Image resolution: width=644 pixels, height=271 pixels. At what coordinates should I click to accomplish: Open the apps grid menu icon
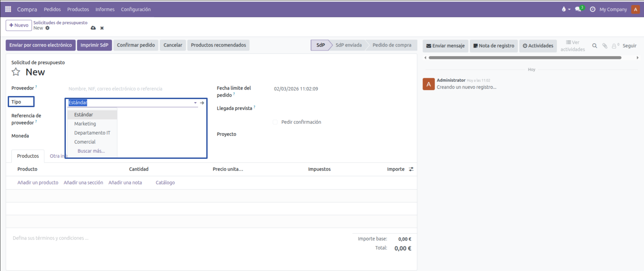tap(8, 9)
